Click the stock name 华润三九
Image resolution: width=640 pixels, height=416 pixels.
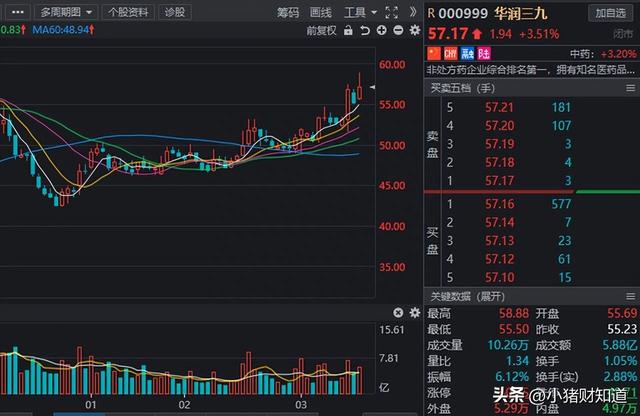tap(520, 13)
